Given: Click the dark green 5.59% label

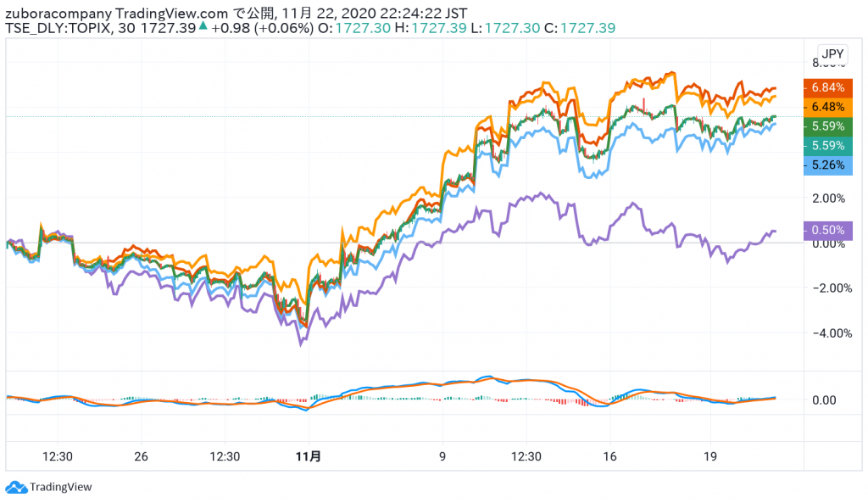Looking at the screenshot, I should pos(826,126).
